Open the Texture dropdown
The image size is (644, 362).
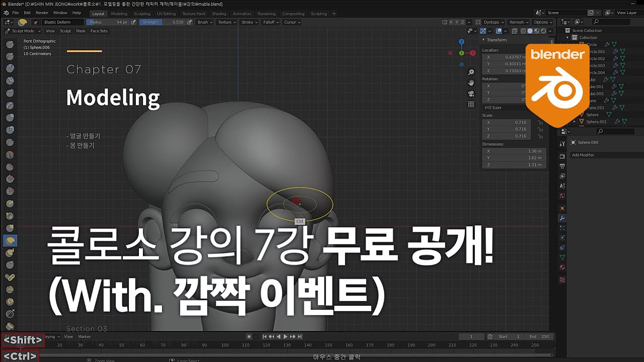[x=227, y=22]
